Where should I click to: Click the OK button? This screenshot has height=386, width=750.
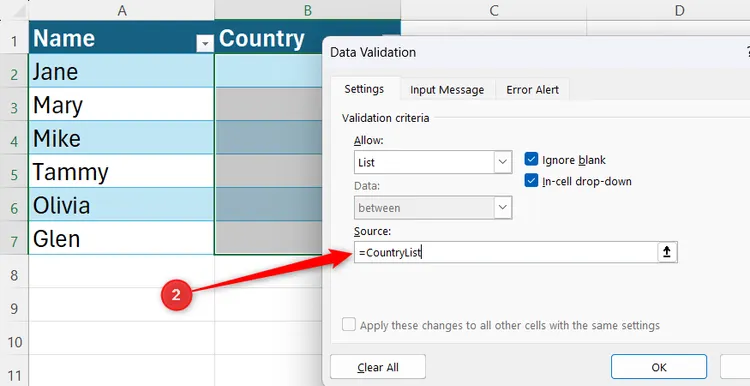[x=659, y=367]
